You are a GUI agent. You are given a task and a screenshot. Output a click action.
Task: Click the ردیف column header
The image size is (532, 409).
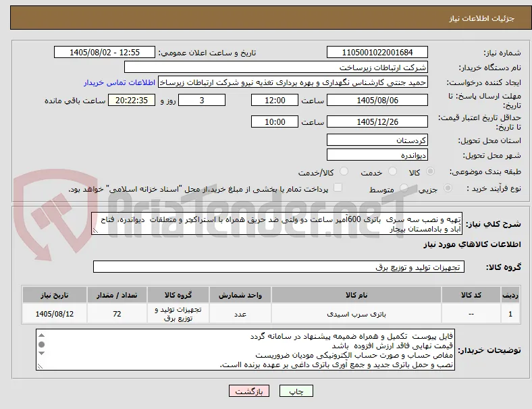tap(510, 295)
